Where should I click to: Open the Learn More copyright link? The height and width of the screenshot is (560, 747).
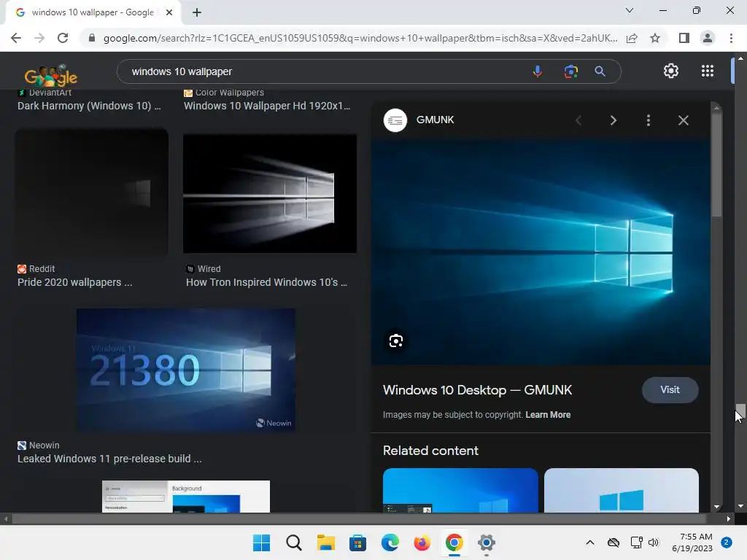click(x=548, y=415)
